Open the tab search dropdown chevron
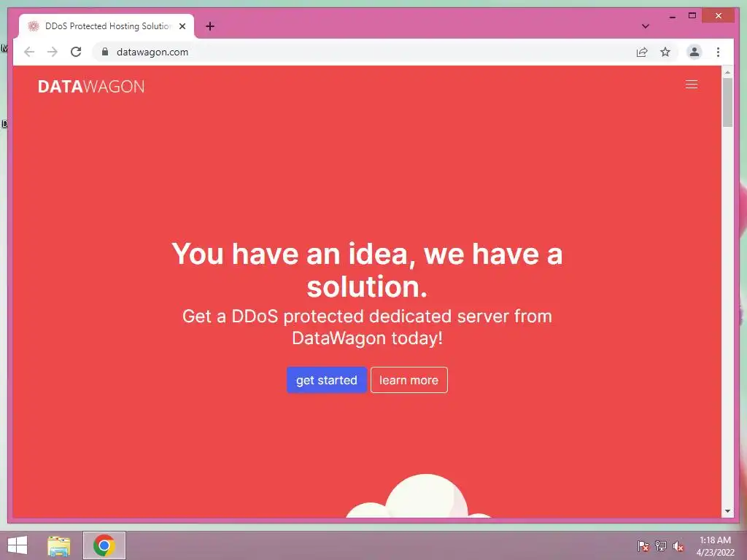Image resolution: width=747 pixels, height=560 pixels. [645, 26]
